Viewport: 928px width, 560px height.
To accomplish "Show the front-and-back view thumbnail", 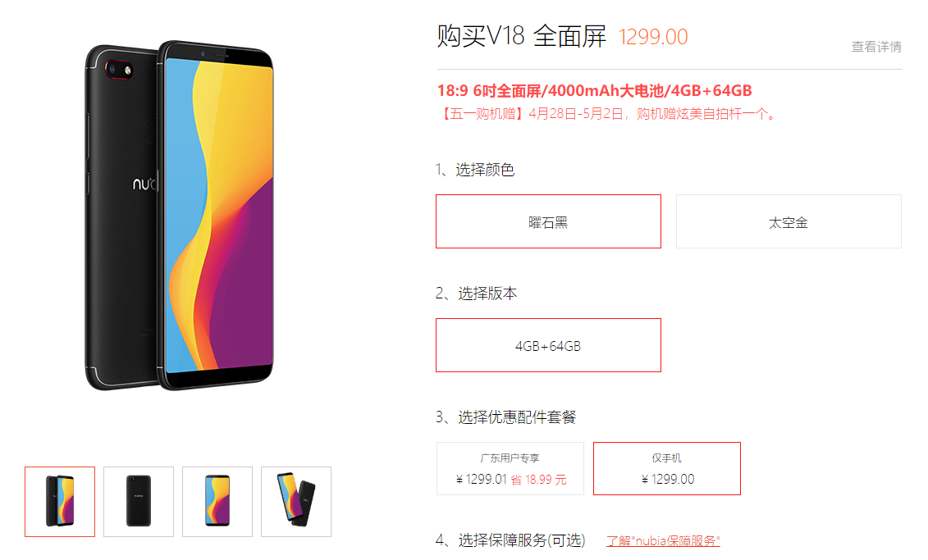I will (x=60, y=502).
